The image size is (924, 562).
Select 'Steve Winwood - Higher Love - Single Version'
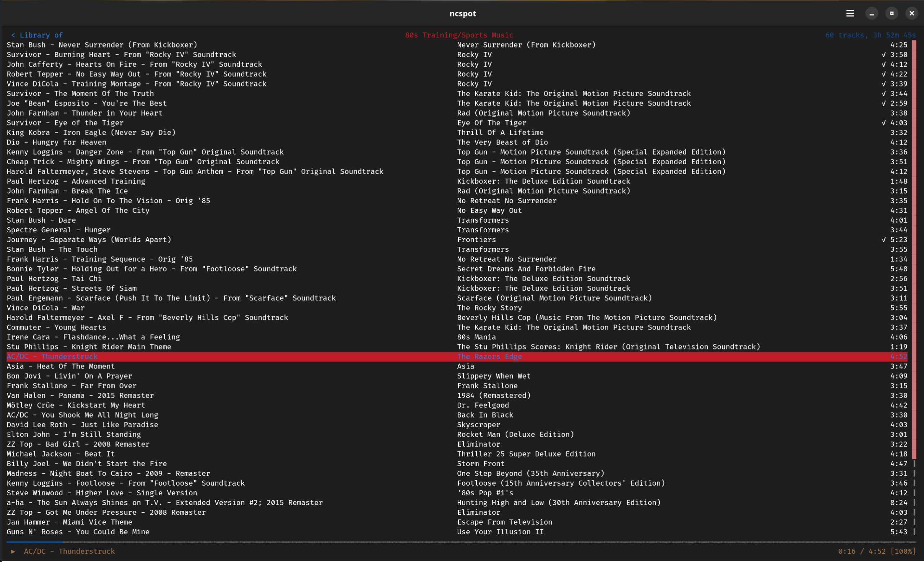pos(457,494)
